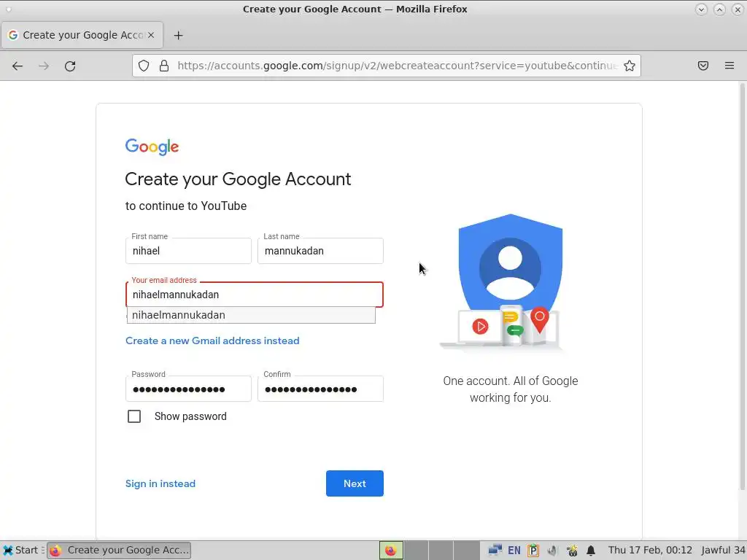
Task: Select the Create your Google Account tab
Action: click(x=82, y=35)
